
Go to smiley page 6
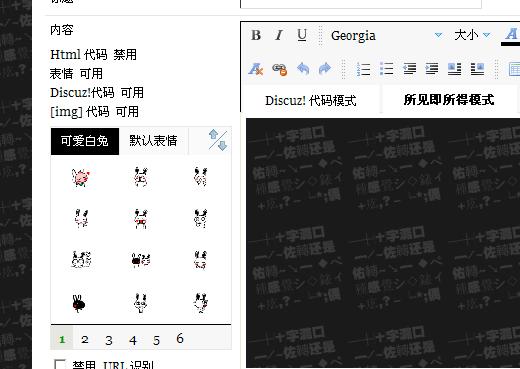tap(180, 338)
